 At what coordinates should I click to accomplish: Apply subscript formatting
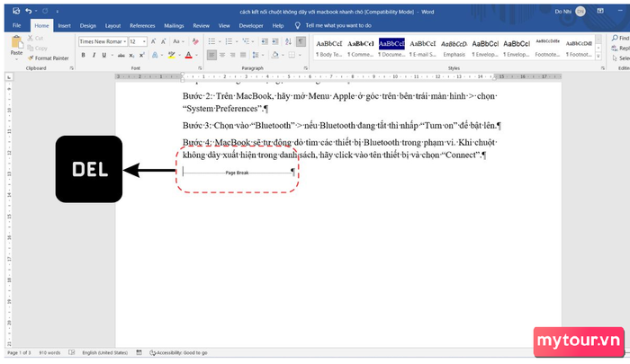(x=131, y=56)
